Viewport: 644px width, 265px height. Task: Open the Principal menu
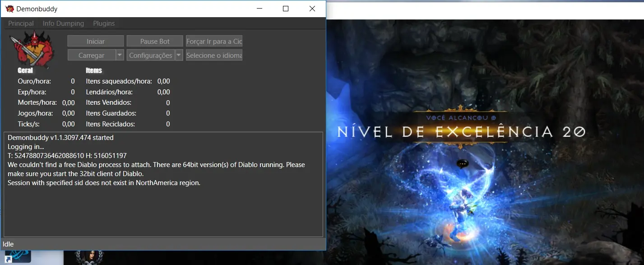click(x=21, y=23)
